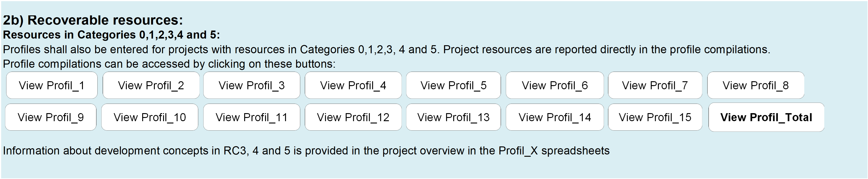868x179 pixels.
Task: Click the '2b) Recoverable resources' heading
Action: pyautogui.click(x=93, y=20)
